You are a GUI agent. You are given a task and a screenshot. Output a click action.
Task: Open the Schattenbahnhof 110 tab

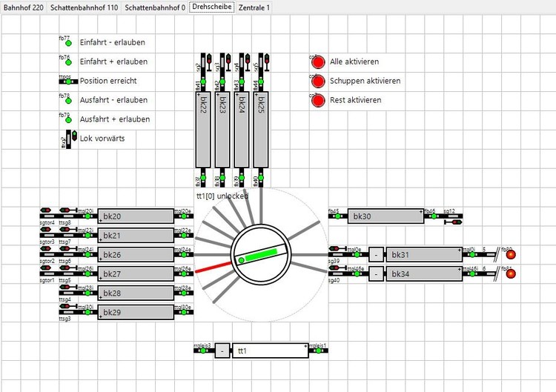(x=84, y=7)
